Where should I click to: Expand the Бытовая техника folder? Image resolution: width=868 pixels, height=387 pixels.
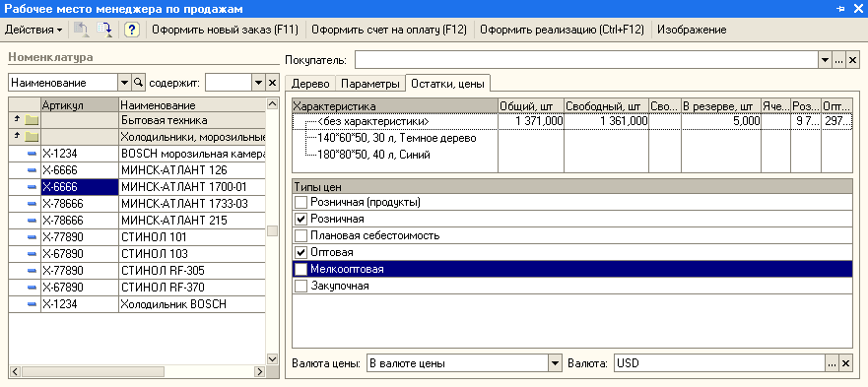[x=17, y=119]
